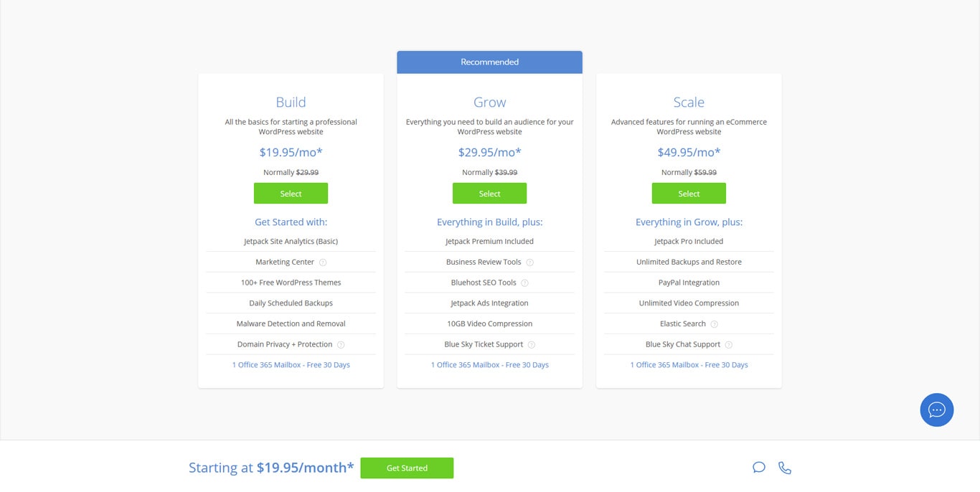Click the struck-through $59.99 price
Screen dimensions: 980x492
click(705, 173)
